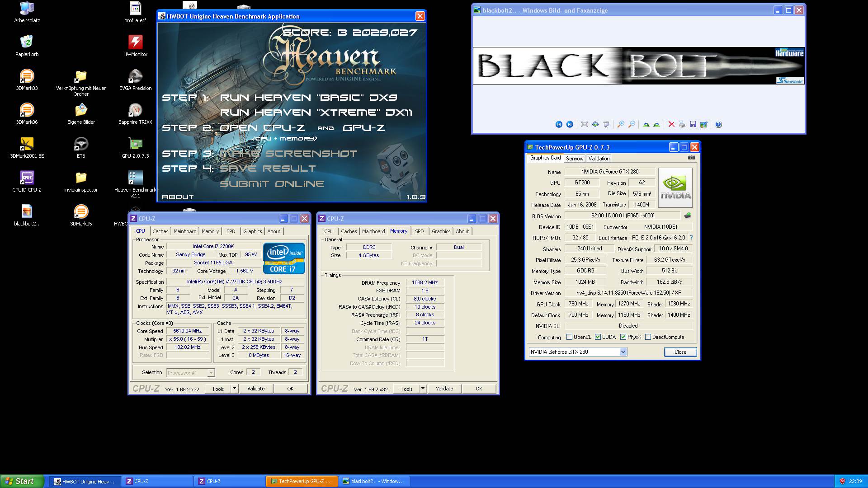Viewport: 868px width, 488px height.
Task: Toggle PhysX checkbox in GPU-Z
Action: 623,337
